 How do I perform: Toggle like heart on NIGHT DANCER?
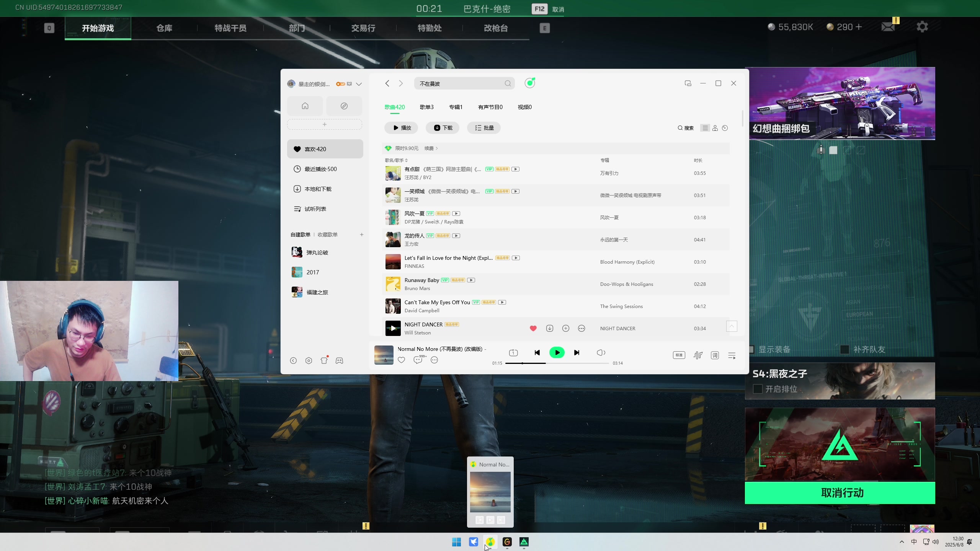533,328
